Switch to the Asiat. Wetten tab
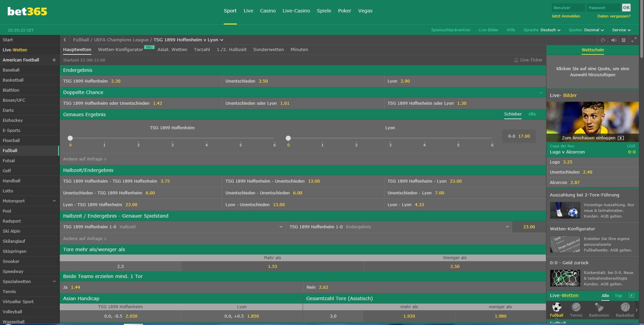 (172, 49)
